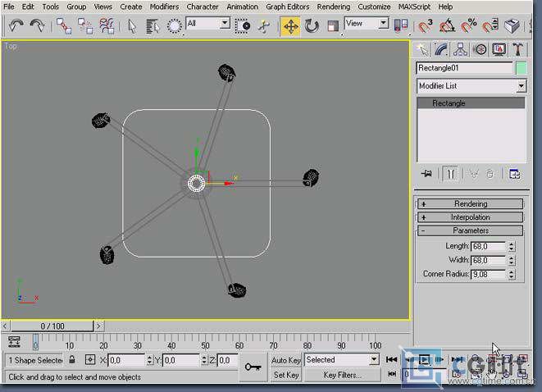Click the Make Unique icon
542x392 pixels.
[x=474, y=174]
